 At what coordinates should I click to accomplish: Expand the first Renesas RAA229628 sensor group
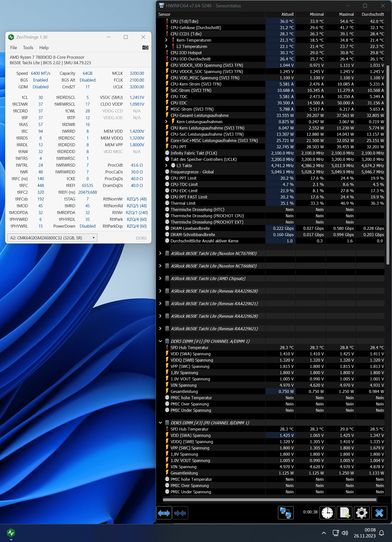[x=160, y=291]
